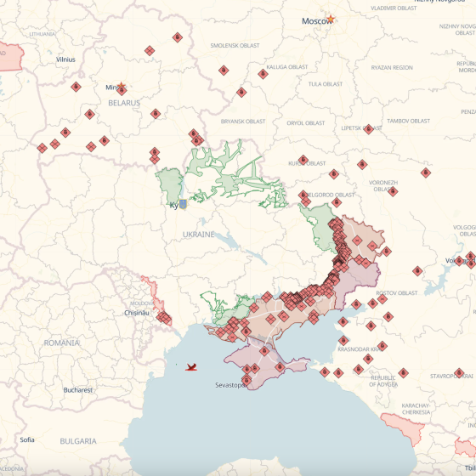Click the star marker at Minsk
The image size is (476, 476).
(121, 86)
